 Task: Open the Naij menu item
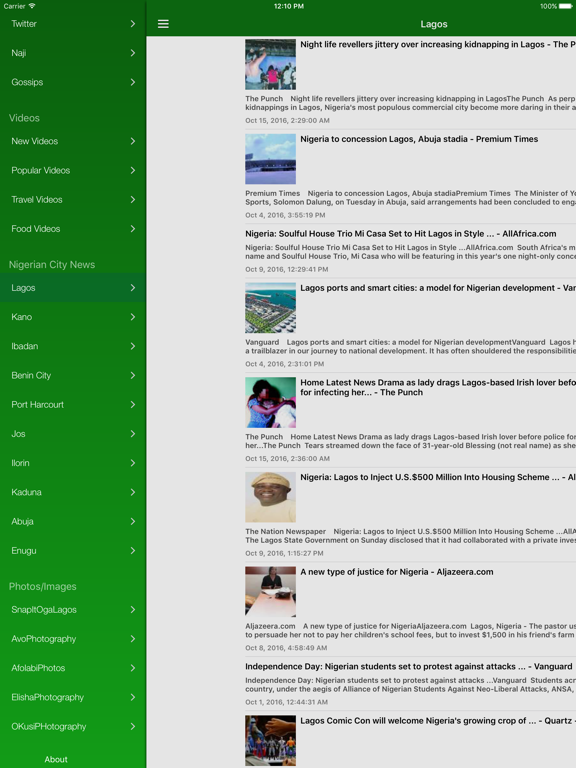coord(73,53)
